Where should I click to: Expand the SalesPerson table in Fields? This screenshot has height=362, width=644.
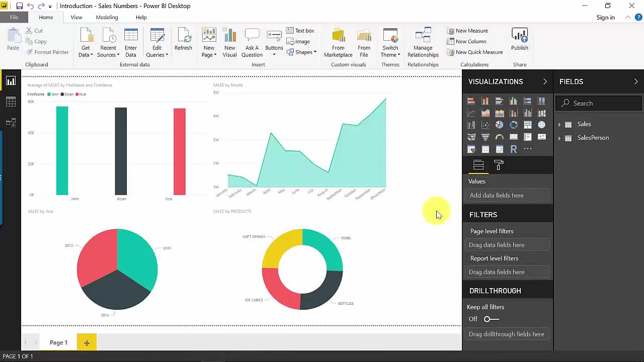pos(559,138)
